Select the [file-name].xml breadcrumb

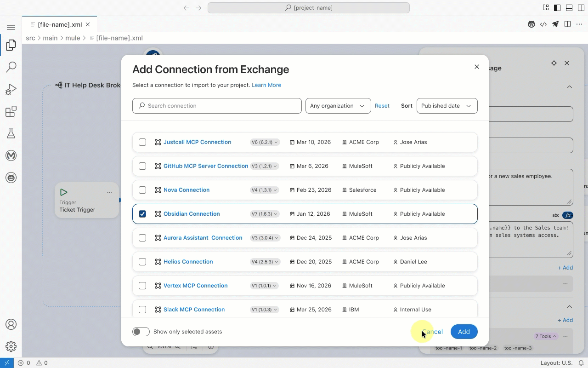point(119,38)
